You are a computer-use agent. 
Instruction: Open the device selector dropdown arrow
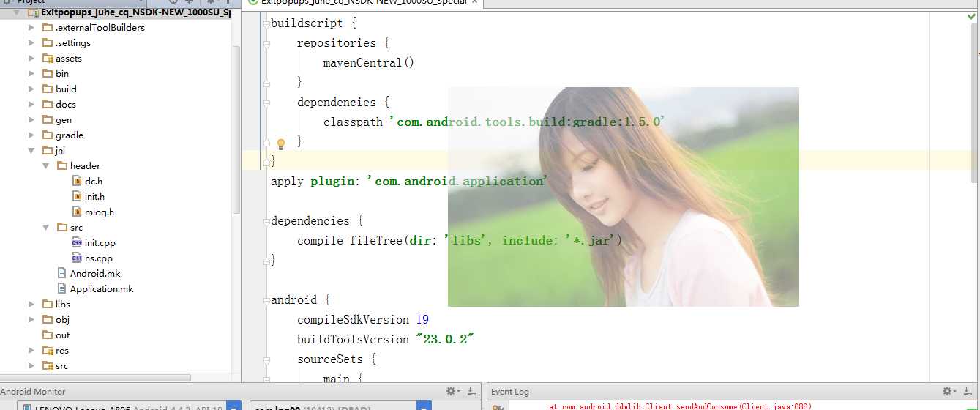(x=233, y=406)
